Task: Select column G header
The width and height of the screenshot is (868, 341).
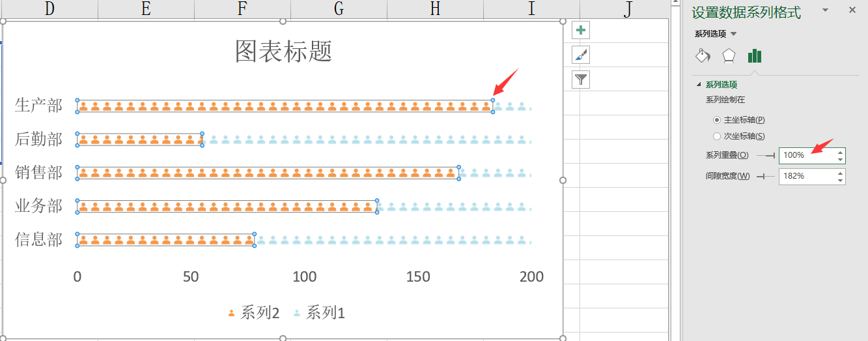Action: [339, 8]
